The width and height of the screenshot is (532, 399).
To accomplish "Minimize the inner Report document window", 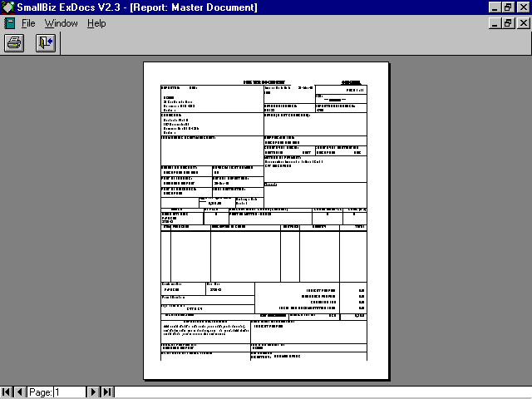I will [495, 23].
